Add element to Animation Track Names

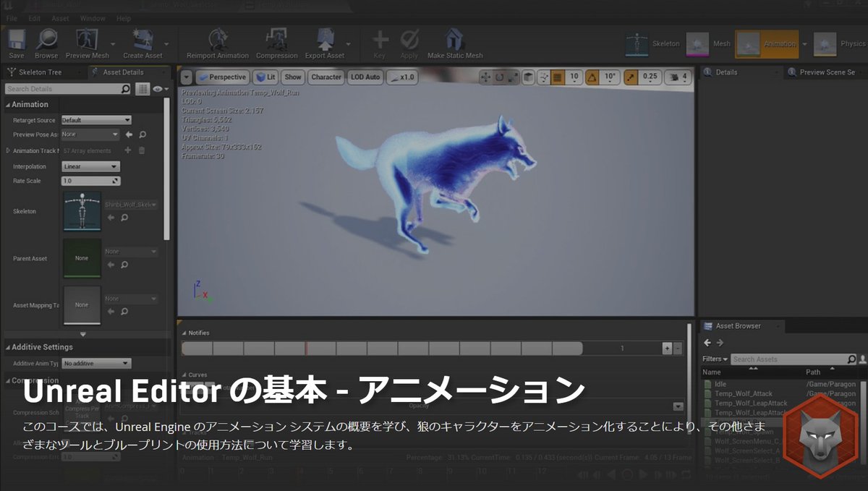click(128, 150)
